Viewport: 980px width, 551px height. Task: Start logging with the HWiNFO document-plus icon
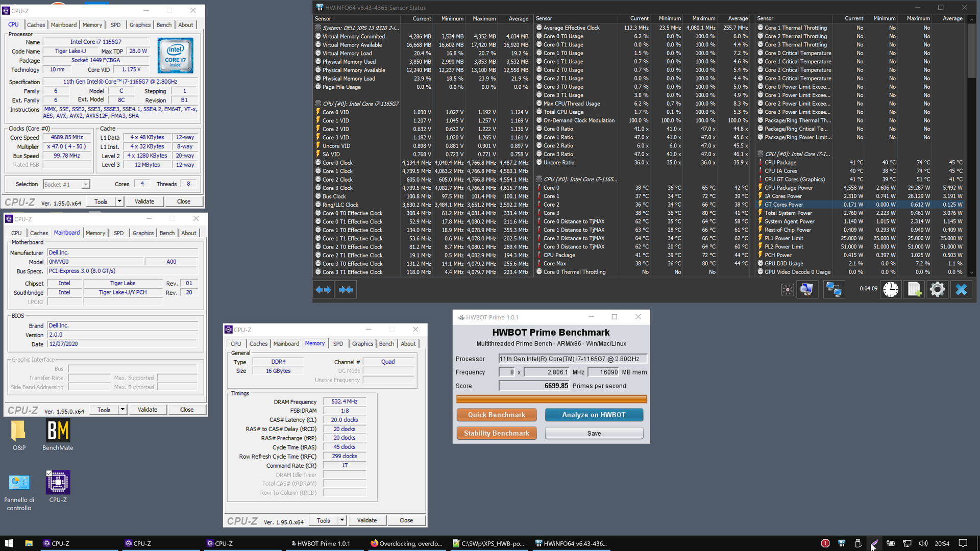pyautogui.click(x=914, y=289)
